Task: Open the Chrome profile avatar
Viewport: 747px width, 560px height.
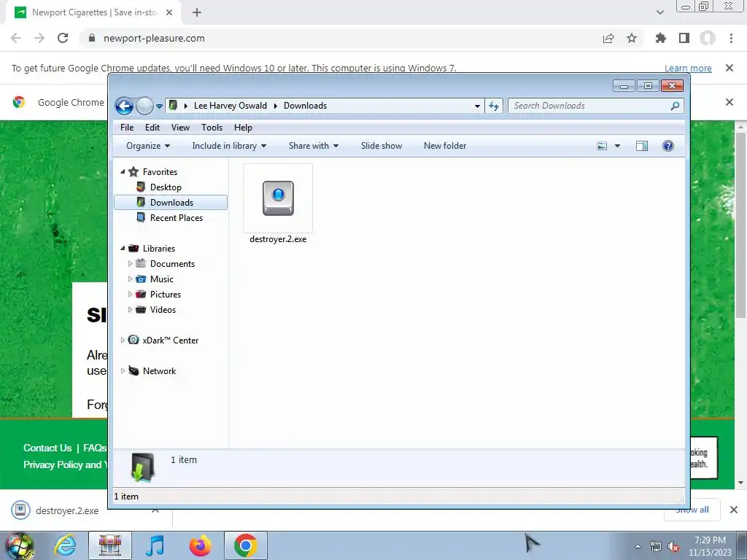Action: 708,38
